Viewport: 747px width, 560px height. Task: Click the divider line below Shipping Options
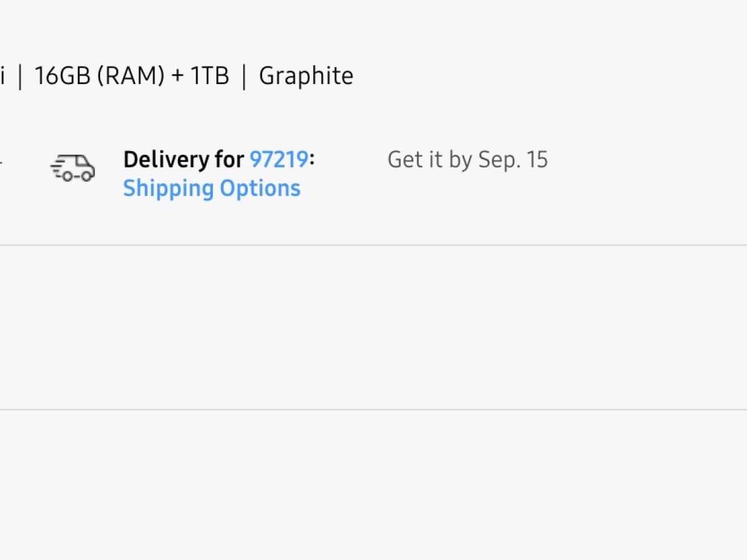(374, 245)
